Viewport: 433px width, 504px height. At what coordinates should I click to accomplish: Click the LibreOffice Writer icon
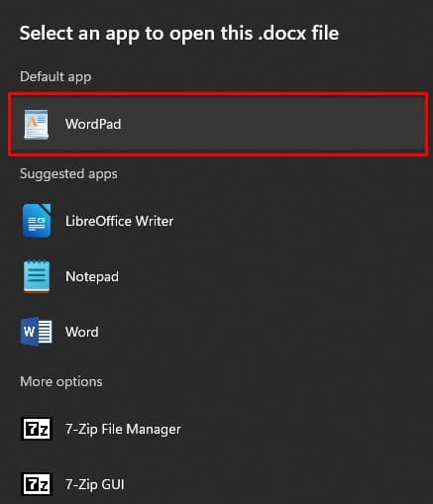pos(37,221)
